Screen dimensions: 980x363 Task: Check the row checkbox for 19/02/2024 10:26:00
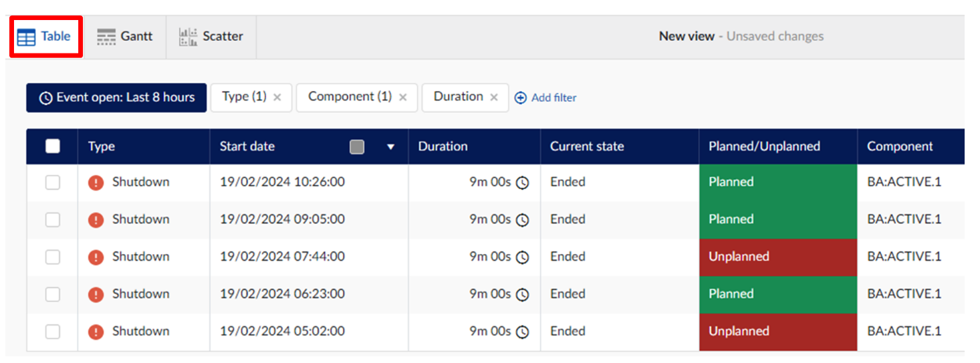click(x=53, y=183)
